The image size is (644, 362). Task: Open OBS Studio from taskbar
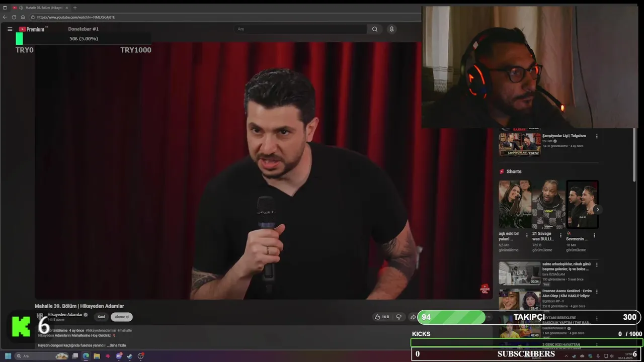[141, 356]
